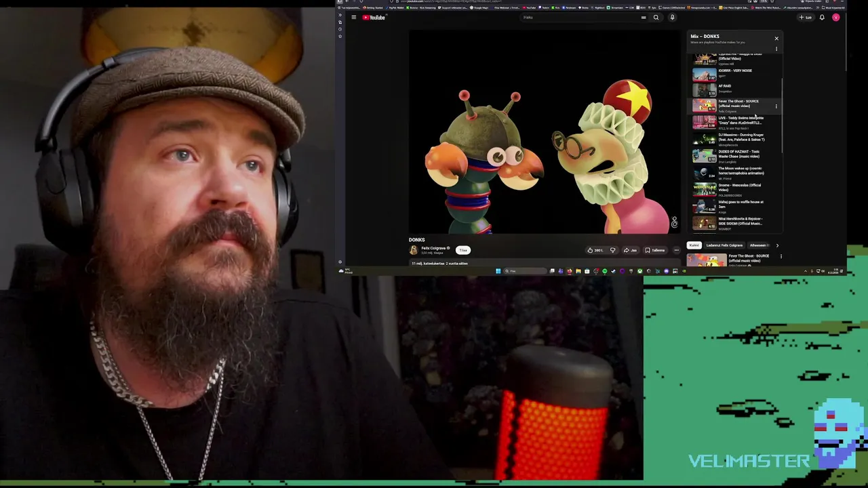Play LIVE - Teddy Swims video in the mix
The width and height of the screenshot is (868, 488).
click(x=736, y=122)
